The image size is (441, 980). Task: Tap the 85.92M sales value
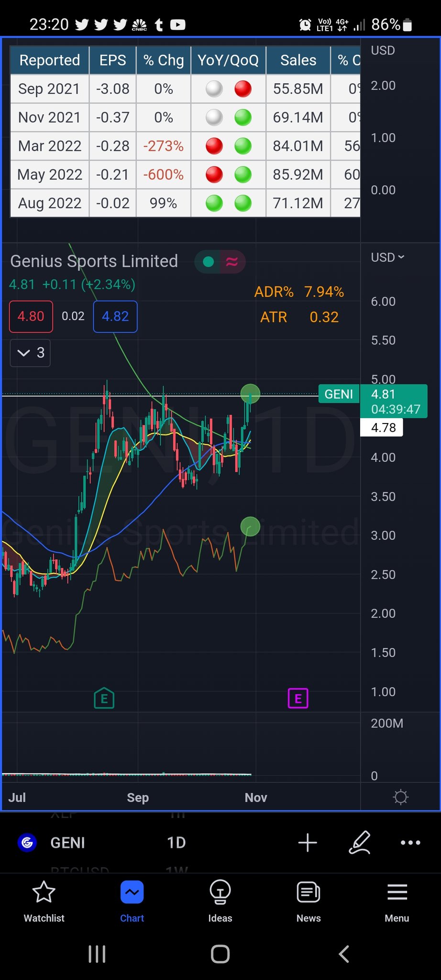[298, 175]
